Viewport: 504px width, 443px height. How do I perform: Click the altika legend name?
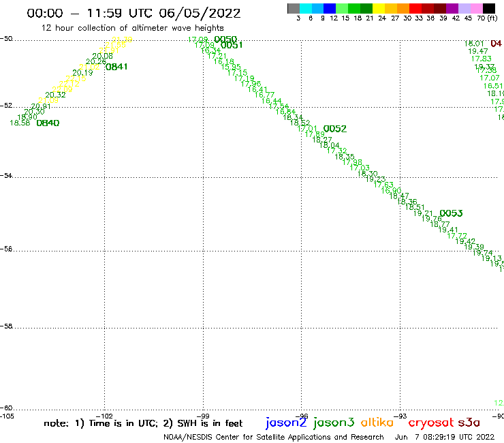[x=377, y=422]
